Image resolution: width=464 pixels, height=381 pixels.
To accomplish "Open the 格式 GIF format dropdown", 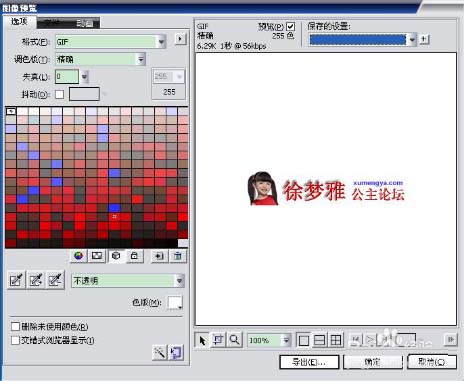I will pos(110,42).
